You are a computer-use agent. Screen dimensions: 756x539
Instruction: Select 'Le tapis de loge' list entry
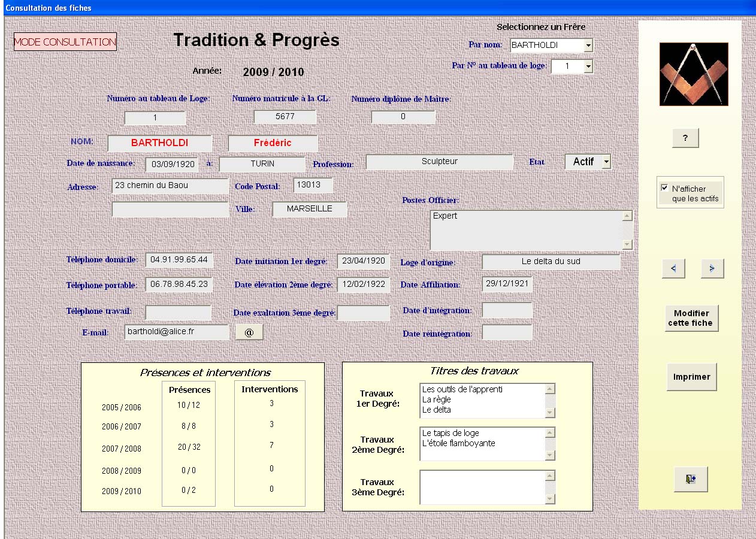click(x=450, y=433)
